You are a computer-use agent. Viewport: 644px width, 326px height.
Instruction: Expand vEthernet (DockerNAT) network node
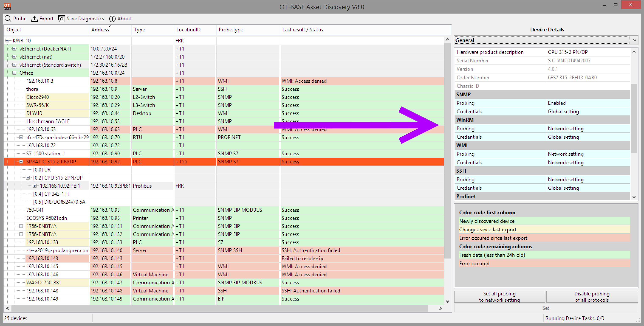(x=14, y=49)
